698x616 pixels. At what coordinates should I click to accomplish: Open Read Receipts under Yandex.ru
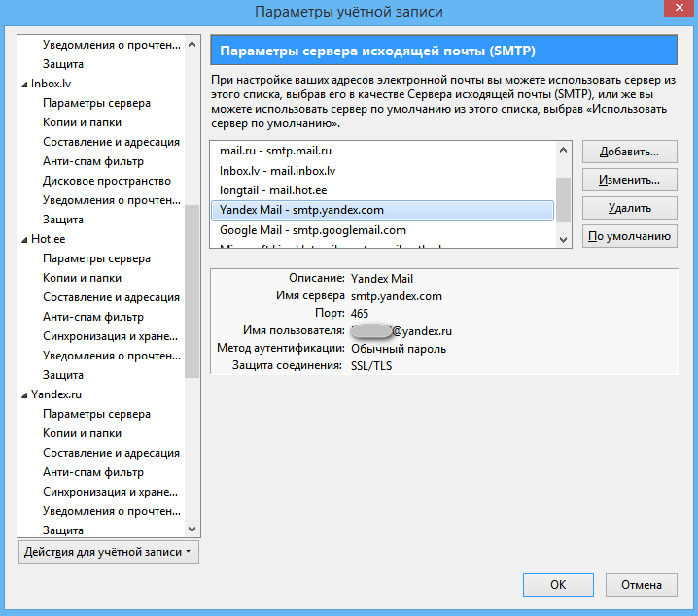112,511
